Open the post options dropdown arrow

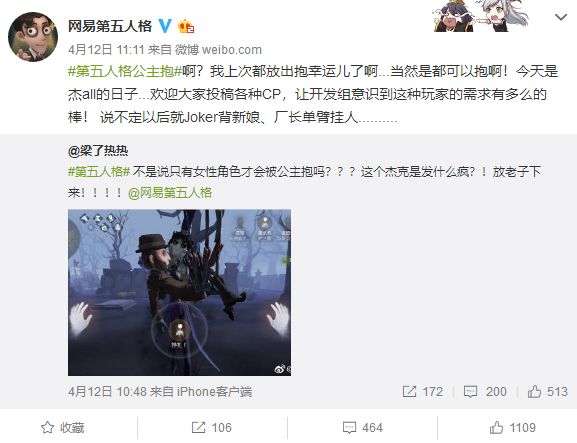click(x=560, y=17)
